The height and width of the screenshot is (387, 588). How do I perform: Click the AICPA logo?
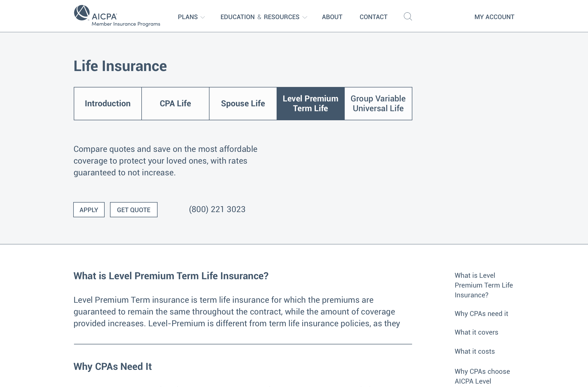pos(117,16)
